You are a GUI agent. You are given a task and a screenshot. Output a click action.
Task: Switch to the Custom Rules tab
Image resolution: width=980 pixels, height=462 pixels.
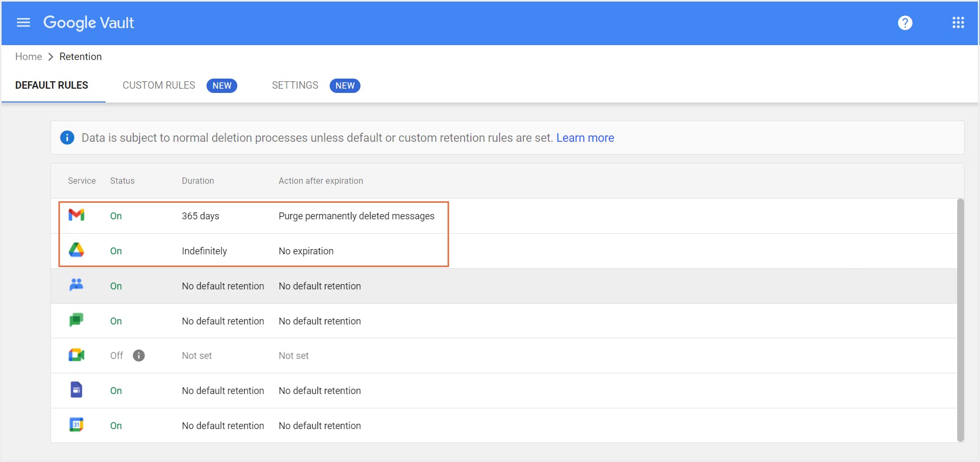click(x=159, y=85)
